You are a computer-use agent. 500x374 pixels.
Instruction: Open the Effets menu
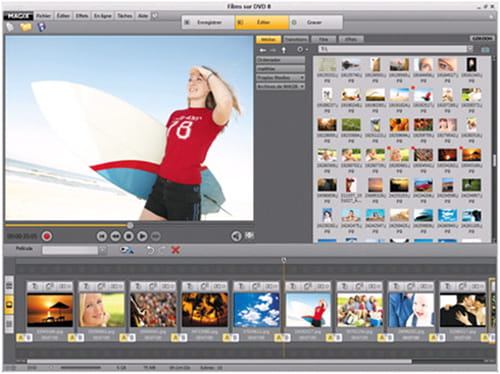[82, 16]
